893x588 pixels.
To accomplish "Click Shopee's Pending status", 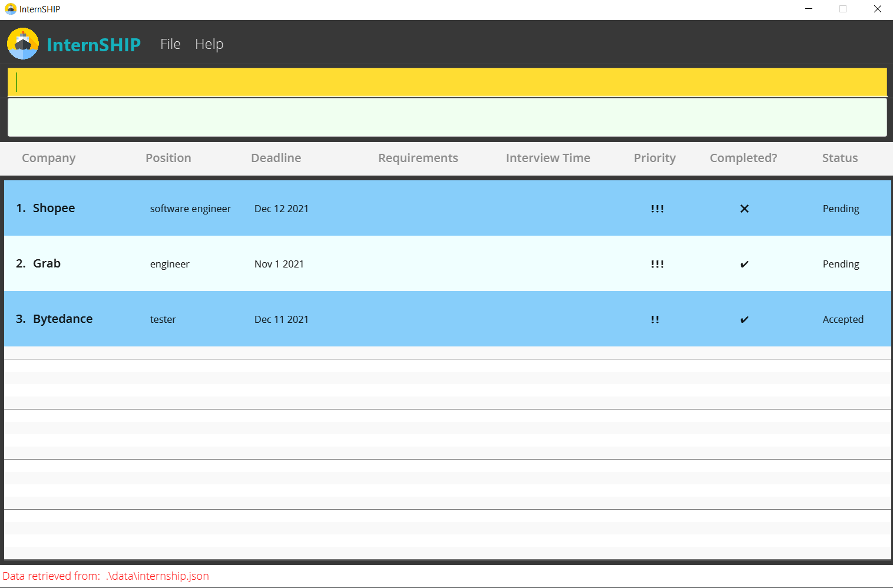I will point(841,209).
